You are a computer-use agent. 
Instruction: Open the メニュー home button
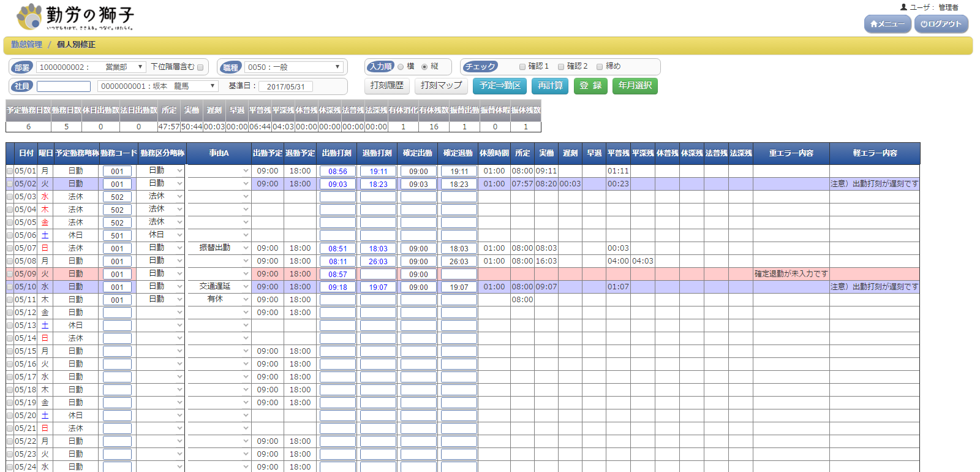[888, 24]
